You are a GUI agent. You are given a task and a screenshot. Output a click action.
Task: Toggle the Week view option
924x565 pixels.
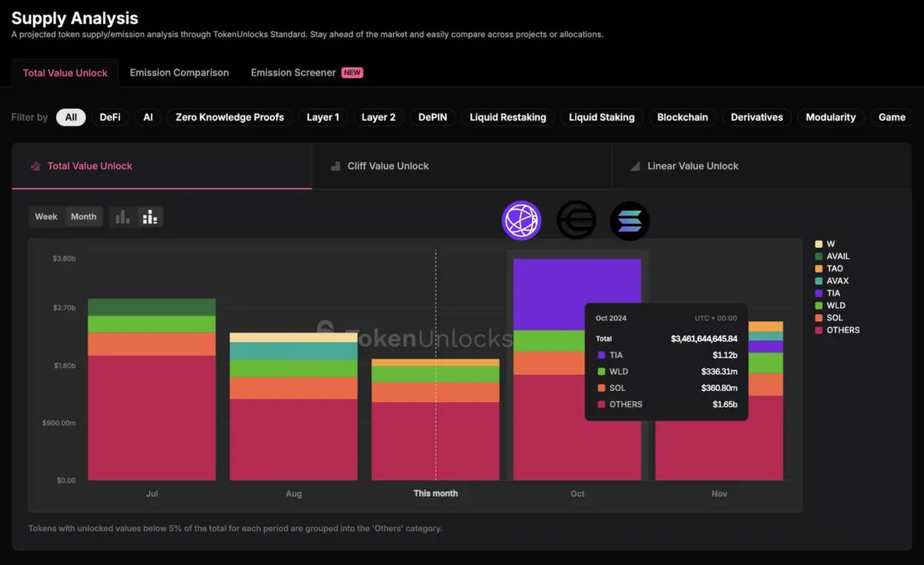[46, 217]
